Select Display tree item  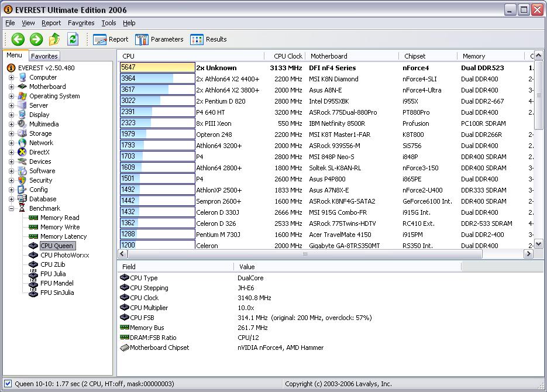(x=39, y=115)
